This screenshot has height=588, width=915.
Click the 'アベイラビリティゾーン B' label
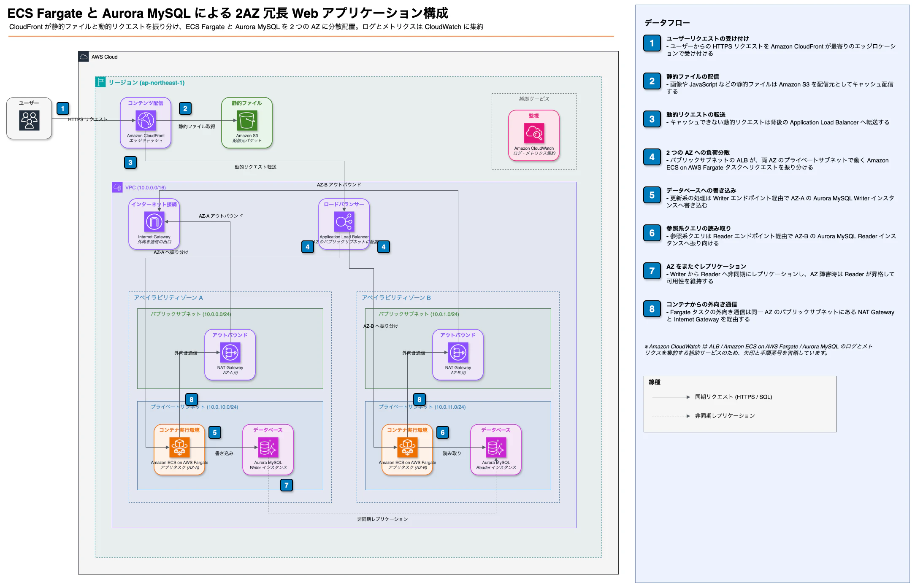(396, 297)
